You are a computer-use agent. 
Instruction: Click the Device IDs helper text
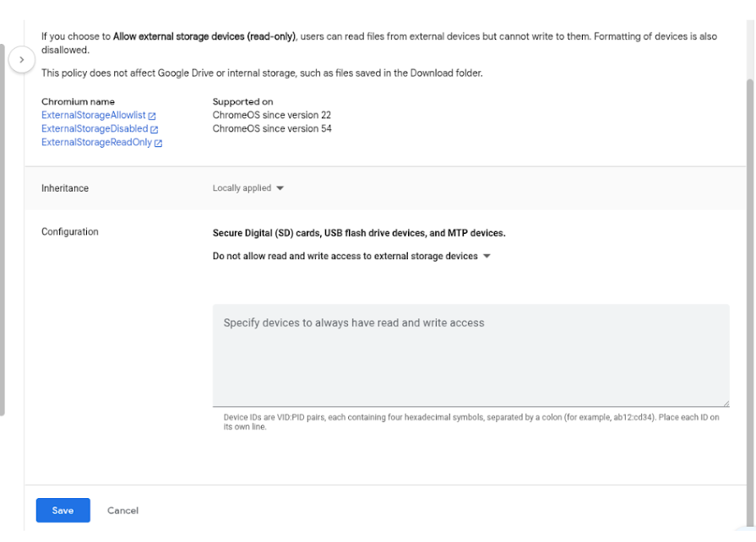471,422
